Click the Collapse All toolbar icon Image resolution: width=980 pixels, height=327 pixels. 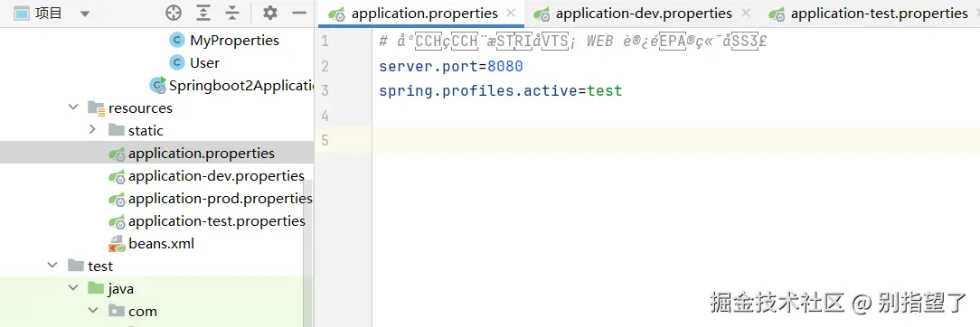click(232, 14)
